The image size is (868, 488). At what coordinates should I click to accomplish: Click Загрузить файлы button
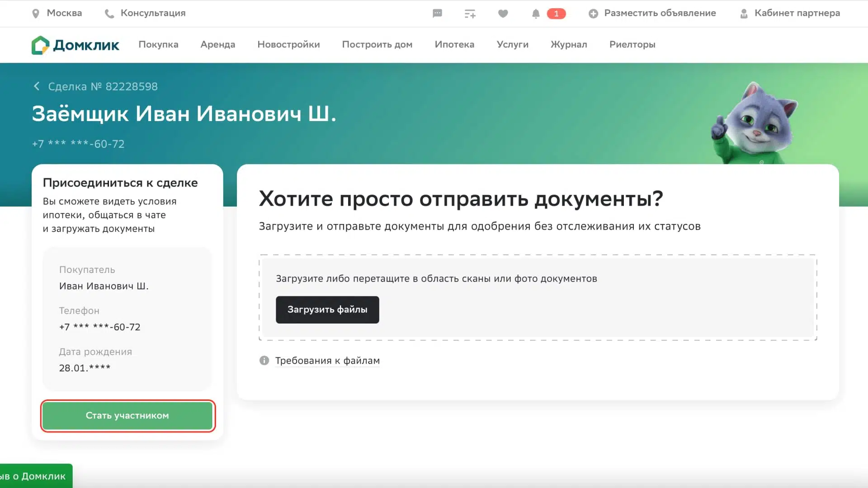pos(327,309)
